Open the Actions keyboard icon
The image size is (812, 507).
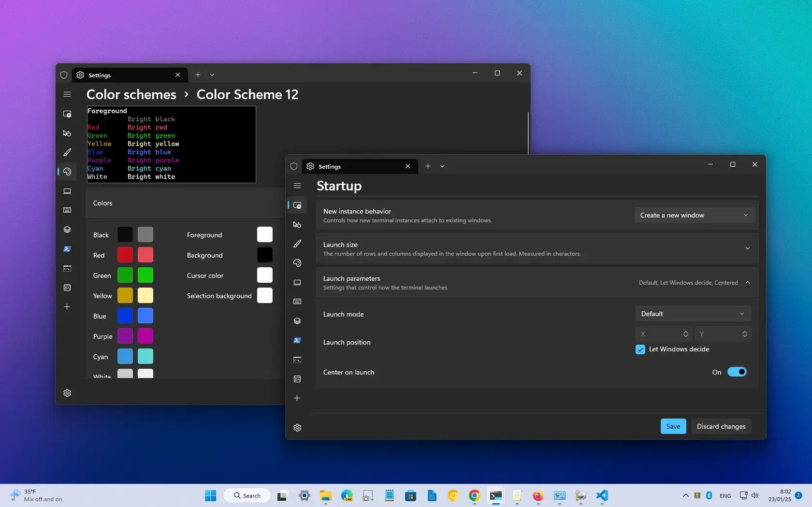coord(297,302)
